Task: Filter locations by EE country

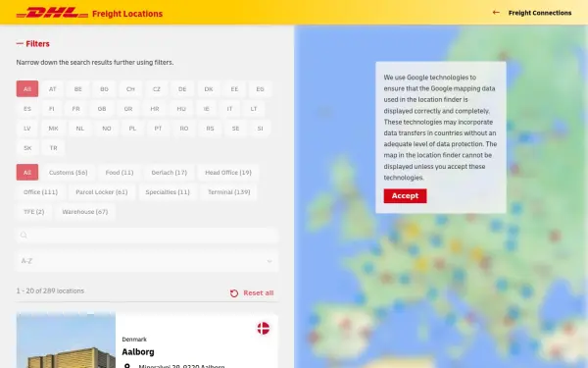Action: click(234, 89)
